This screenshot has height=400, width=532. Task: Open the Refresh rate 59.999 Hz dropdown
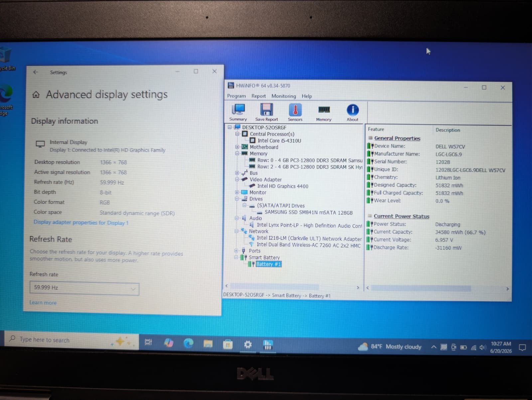[x=84, y=288]
